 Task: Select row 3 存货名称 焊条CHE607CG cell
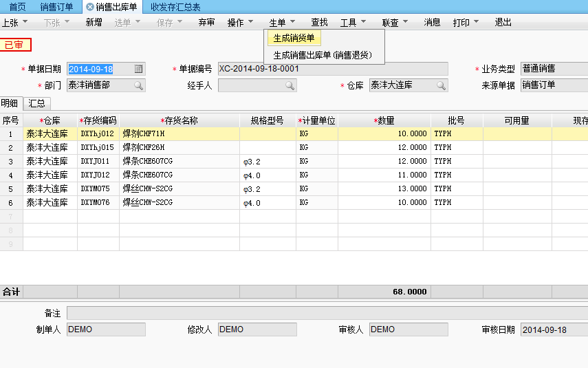tap(179, 162)
